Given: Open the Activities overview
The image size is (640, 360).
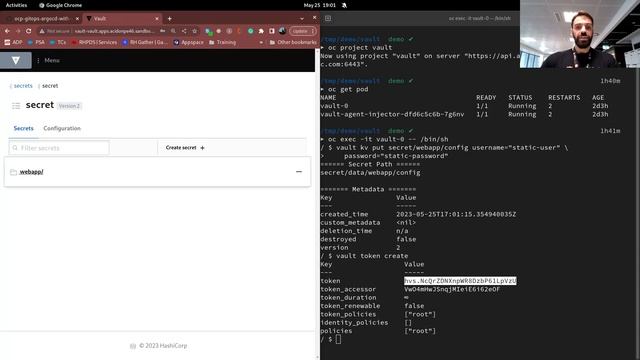Looking at the screenshot, I should tap(16, 5).
